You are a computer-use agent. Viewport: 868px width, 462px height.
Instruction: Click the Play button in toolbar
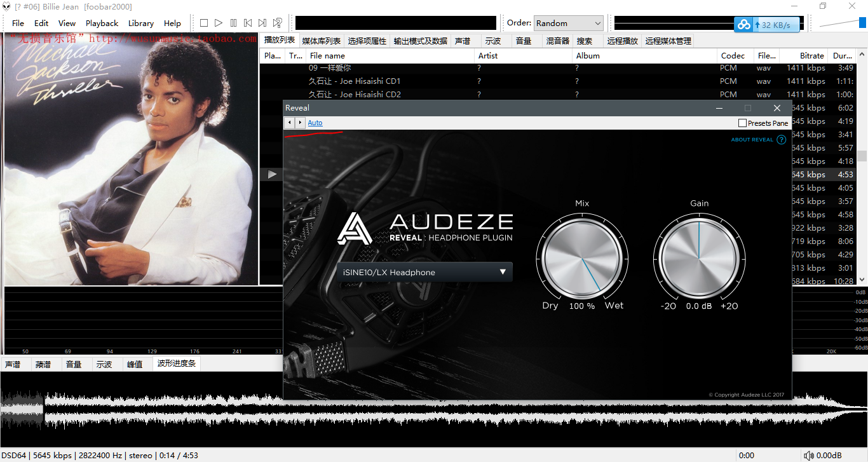[219, 23]
